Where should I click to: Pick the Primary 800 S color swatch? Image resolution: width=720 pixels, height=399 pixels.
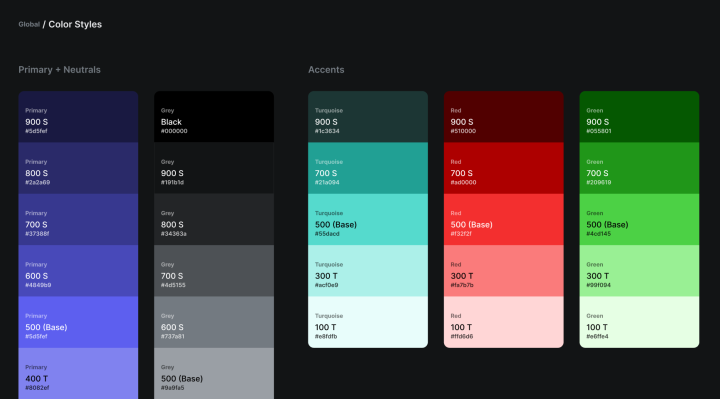click(78, 168)
